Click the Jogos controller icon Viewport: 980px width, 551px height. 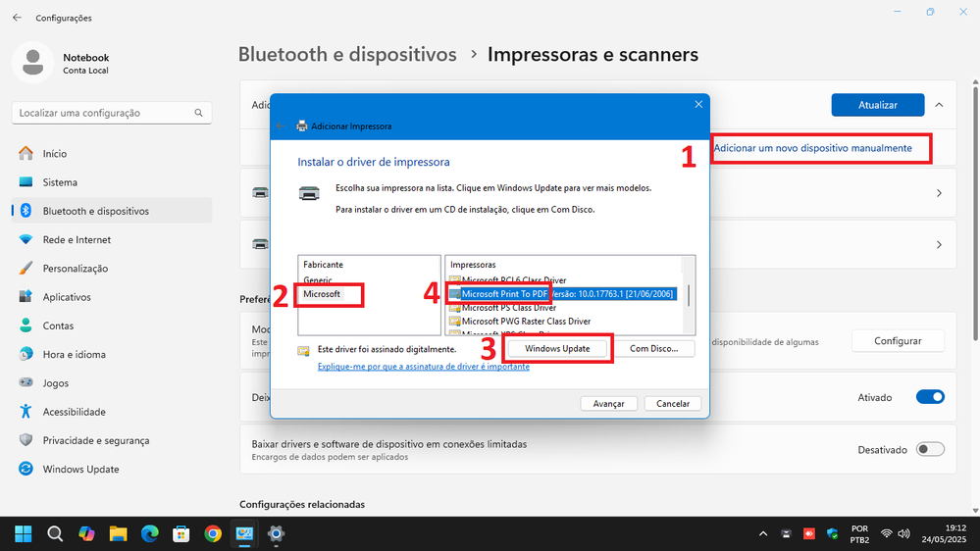(x=26, y=383)
